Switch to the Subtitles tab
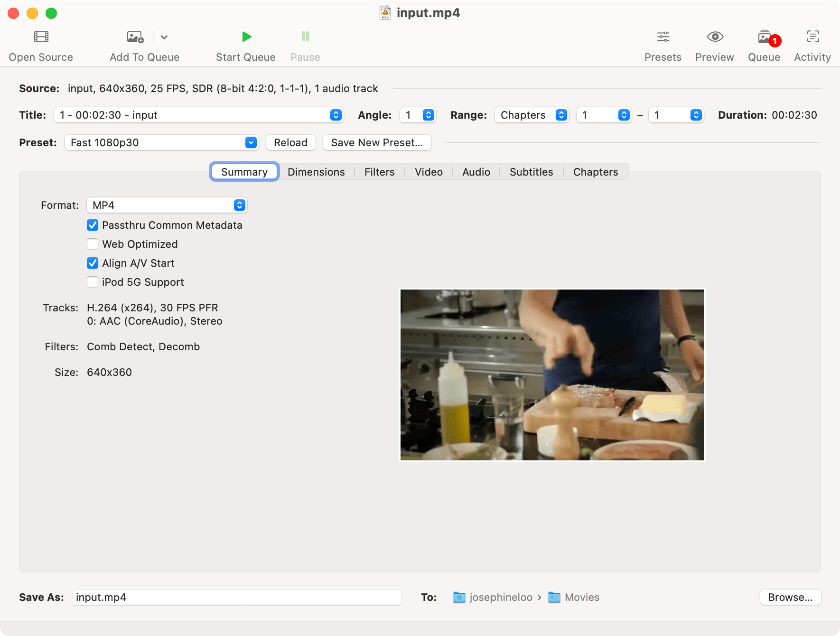This screenshot has width=840, height=636. click(531, 172)
